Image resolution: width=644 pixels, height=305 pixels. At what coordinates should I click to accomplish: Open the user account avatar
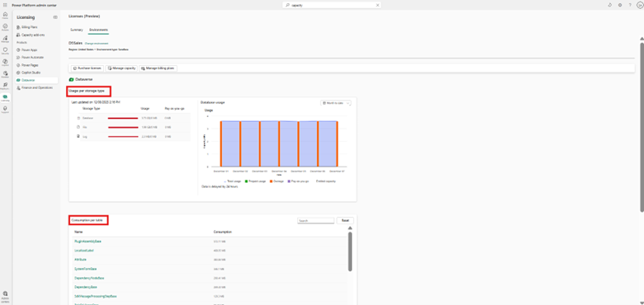click(640, 5)
